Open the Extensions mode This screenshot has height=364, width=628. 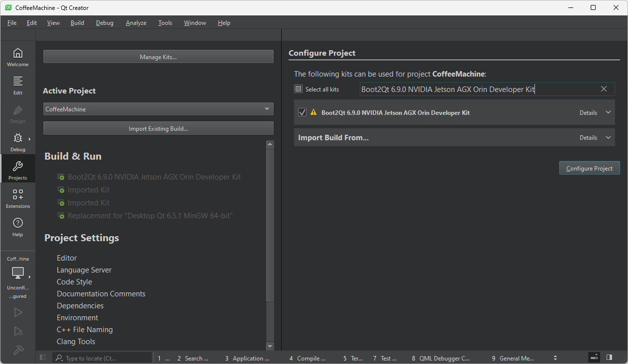17,199
